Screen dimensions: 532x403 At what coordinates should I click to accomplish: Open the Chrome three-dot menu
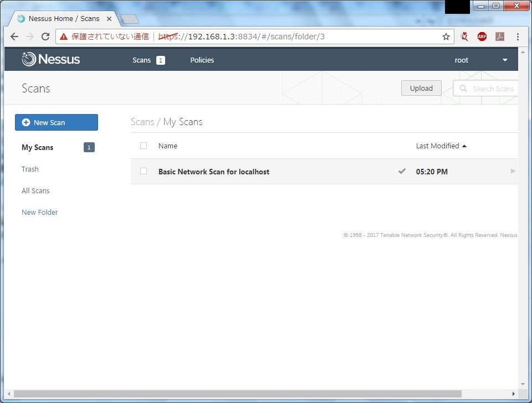[518, 37]
